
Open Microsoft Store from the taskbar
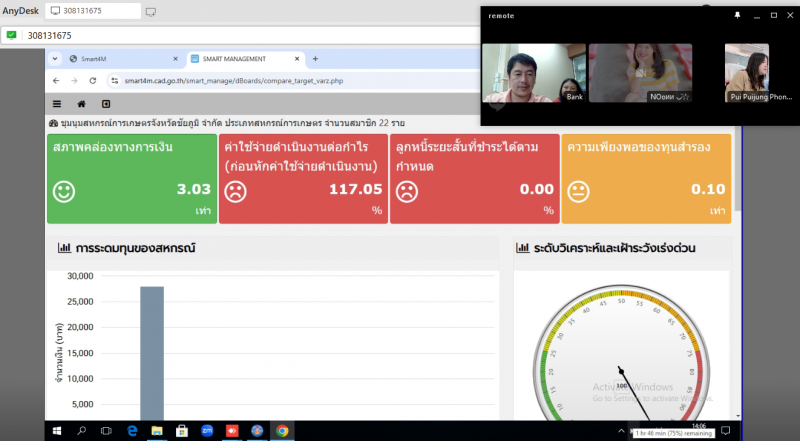182,431
